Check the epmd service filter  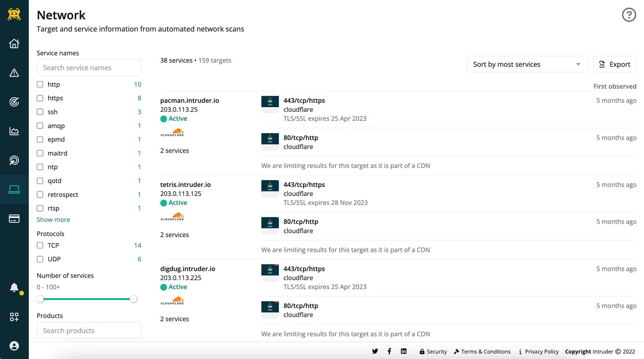pyautogui.click(x=40, y=139)
